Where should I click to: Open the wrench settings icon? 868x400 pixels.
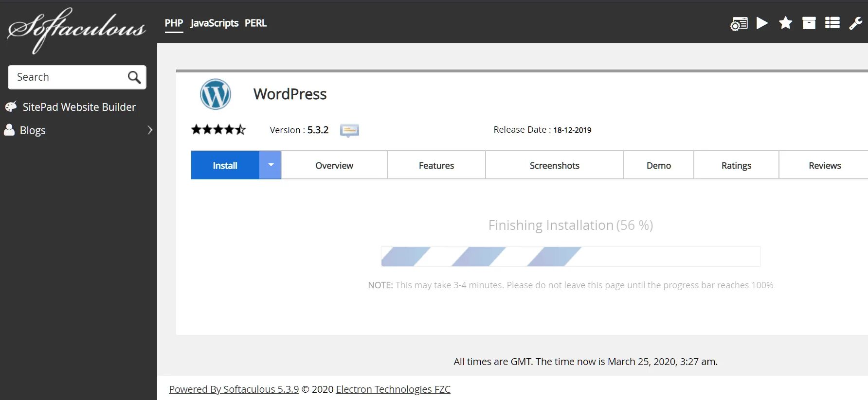856,23
